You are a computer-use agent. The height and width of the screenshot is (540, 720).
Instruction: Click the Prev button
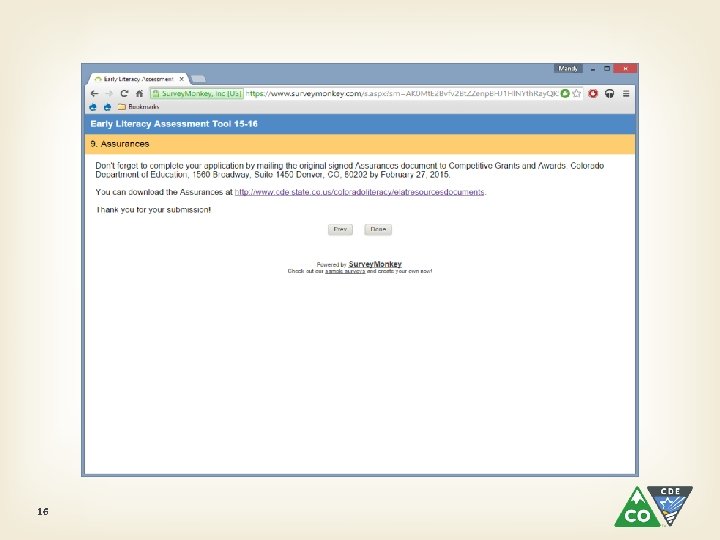340,229
